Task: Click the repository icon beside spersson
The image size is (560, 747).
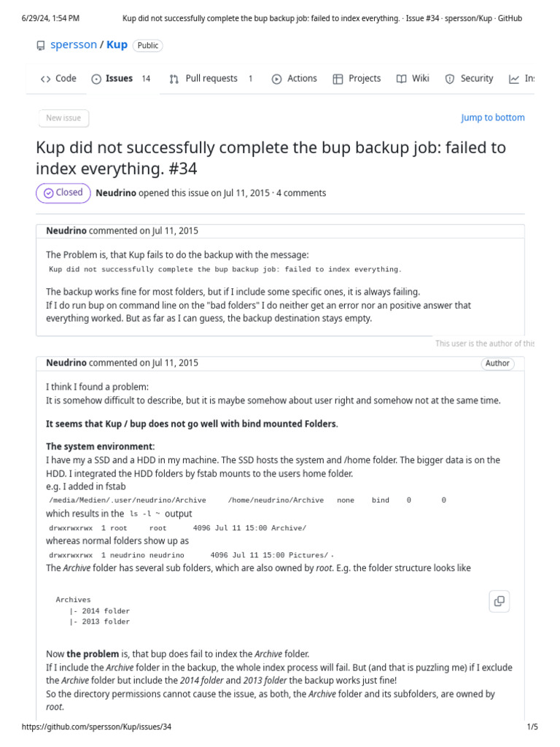Action: coord(41,45)
